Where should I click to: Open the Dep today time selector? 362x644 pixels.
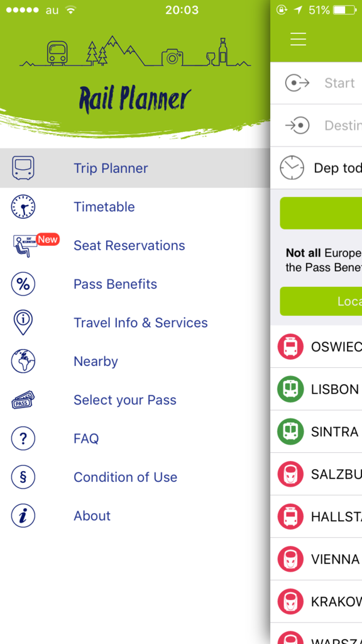tap(316, 167)
